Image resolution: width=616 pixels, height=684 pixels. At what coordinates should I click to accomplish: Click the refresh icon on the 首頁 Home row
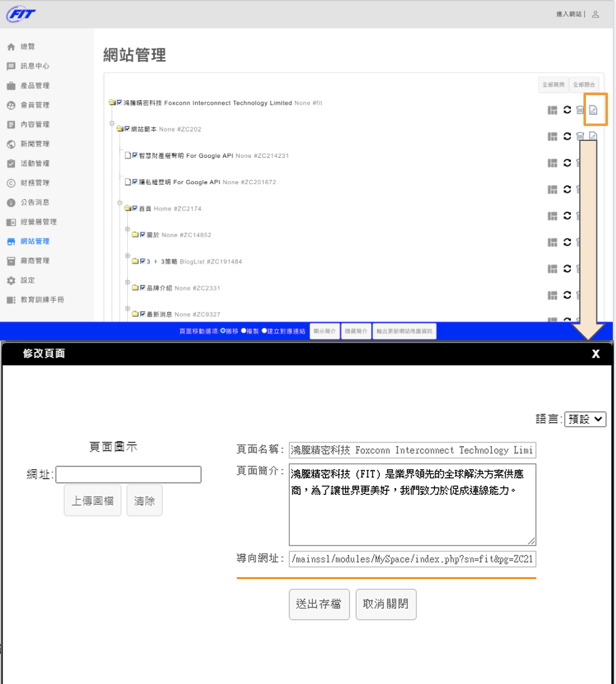click(567, 216)
